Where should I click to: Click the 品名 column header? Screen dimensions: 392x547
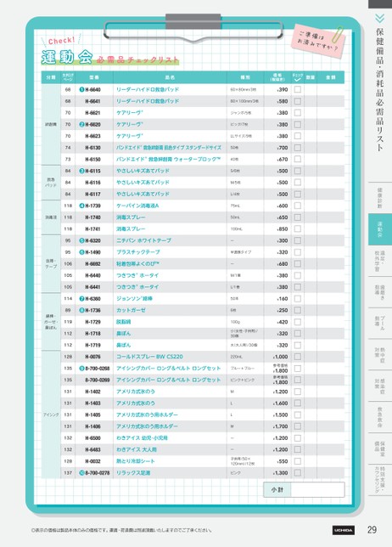(x=170, y=77)
